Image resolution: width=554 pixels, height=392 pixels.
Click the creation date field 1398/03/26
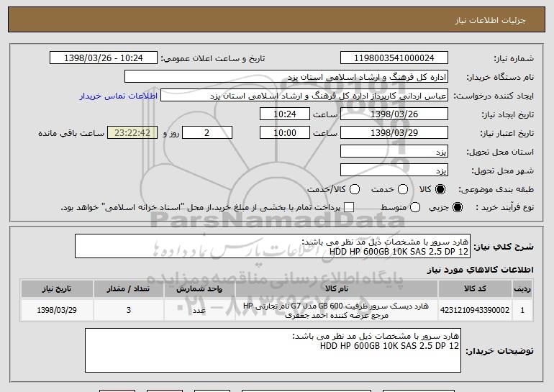[x=394, y=114]
